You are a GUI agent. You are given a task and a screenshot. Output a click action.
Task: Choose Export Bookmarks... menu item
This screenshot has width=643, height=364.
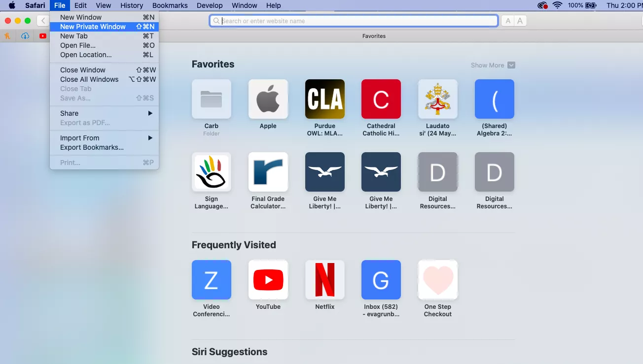pyautogui.click(x=104, y=147)
